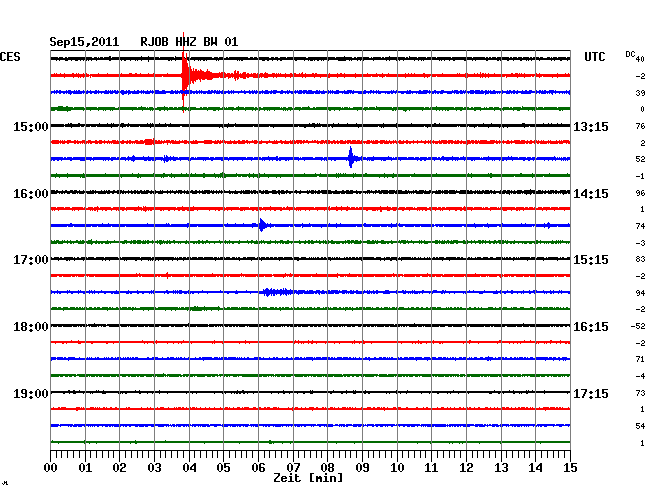
Task: Click the 15:15 UTC time label
Action: [591, 260]
